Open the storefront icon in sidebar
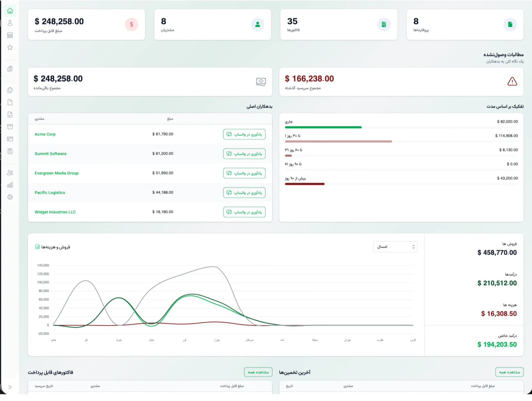532x401 pixels. tap(10, 35)
